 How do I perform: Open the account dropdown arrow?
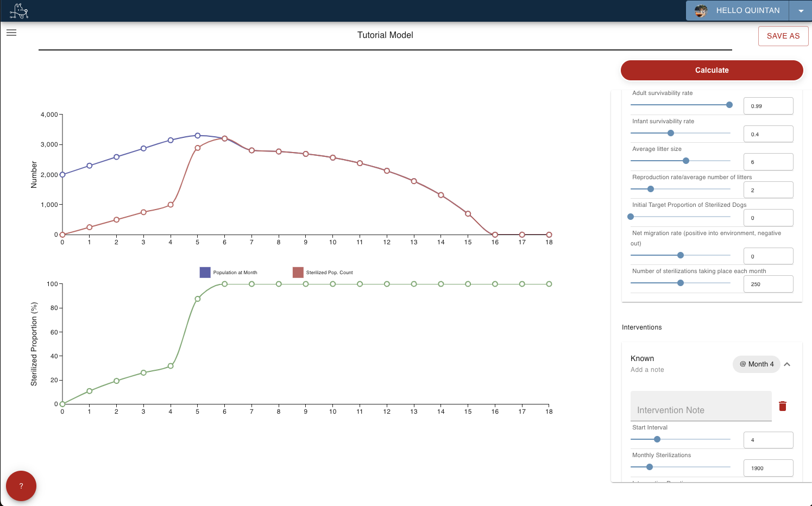point(801,11)
